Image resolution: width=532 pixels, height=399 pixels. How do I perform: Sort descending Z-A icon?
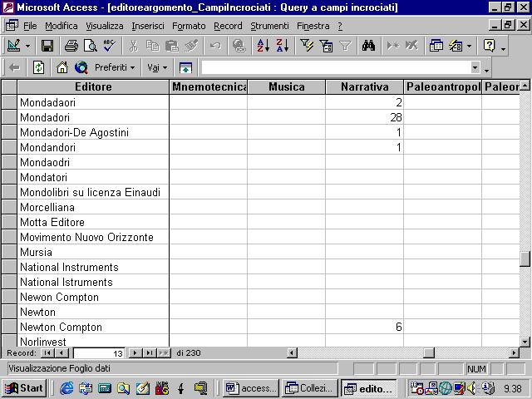point(283,46)
